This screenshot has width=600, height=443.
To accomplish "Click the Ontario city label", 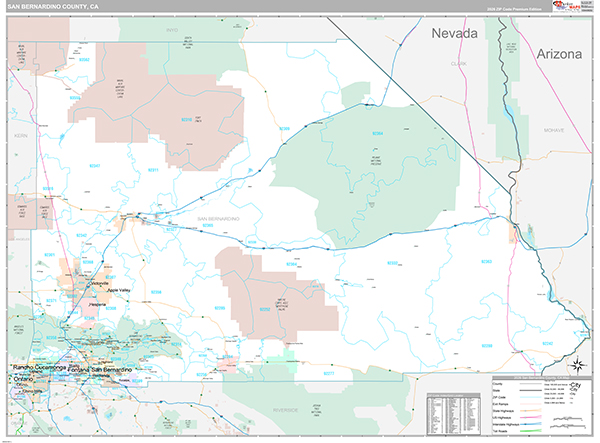I will tap(22, 377).
